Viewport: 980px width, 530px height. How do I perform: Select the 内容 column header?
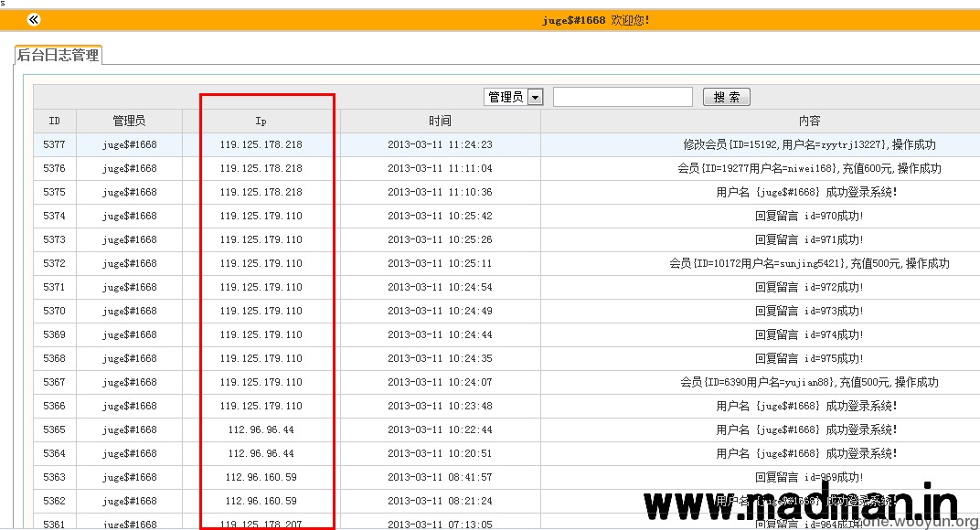coord(809,121)
